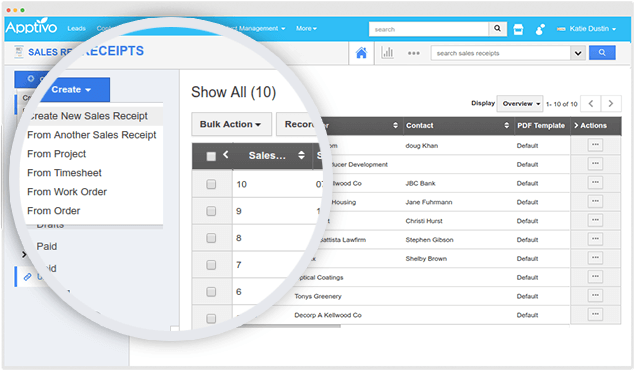
Task: Open the More menu in top navigation
Action: coord(306,28)
